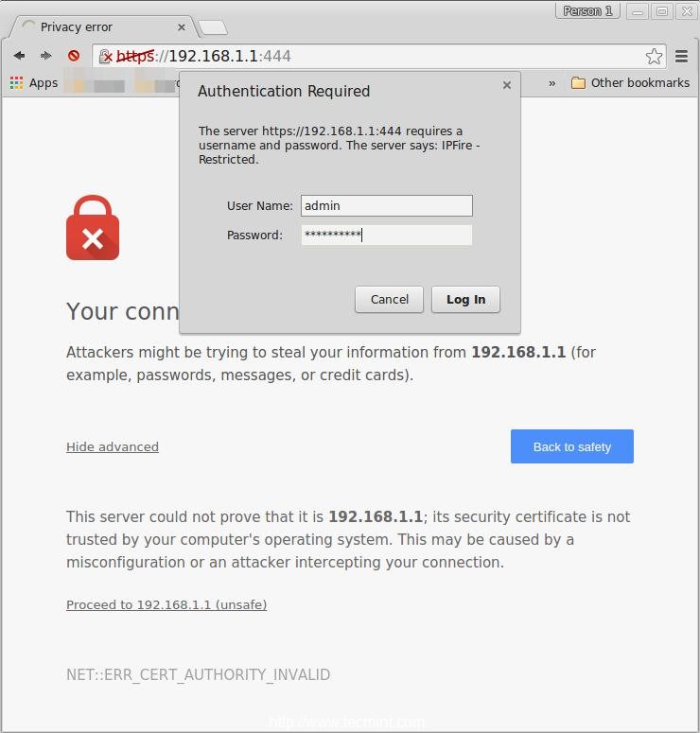Close the Authentication Required dialog
The width and height of the screenshot is (700, 733).
[x=507, y=85]
